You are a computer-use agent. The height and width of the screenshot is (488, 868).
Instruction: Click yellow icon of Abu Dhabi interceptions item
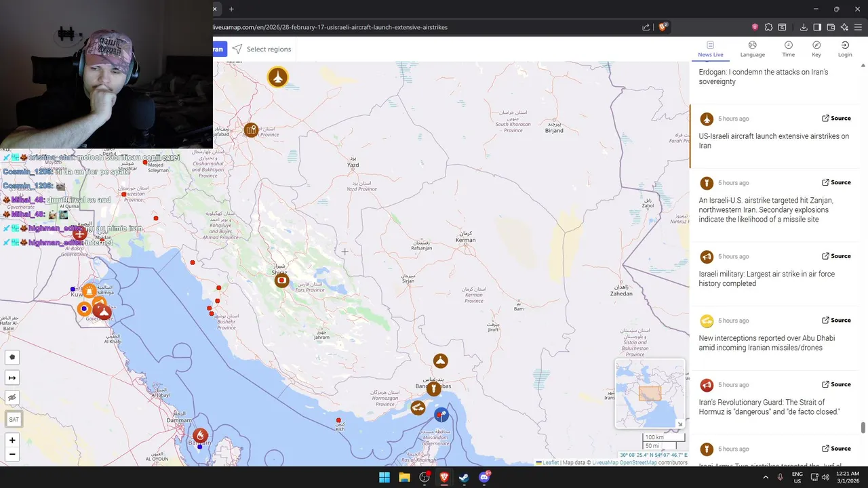pyautogui.click(x=707, y=321)
